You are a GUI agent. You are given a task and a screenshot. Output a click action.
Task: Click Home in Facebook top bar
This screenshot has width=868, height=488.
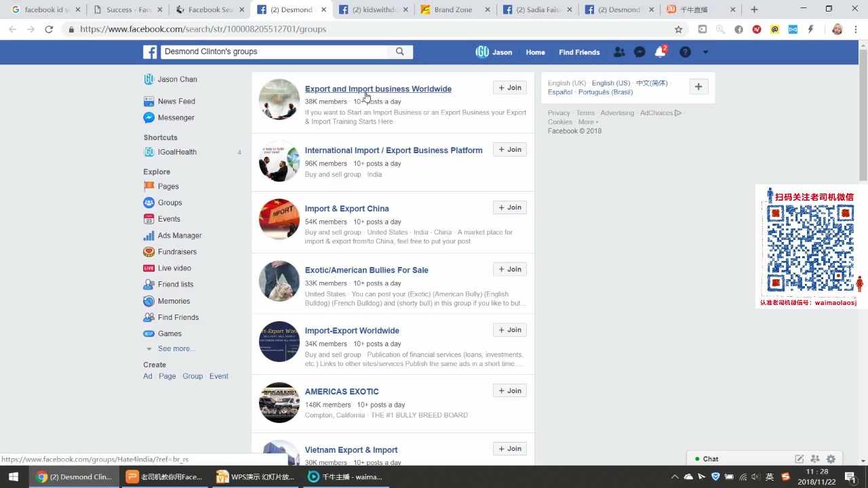[535, 52]
